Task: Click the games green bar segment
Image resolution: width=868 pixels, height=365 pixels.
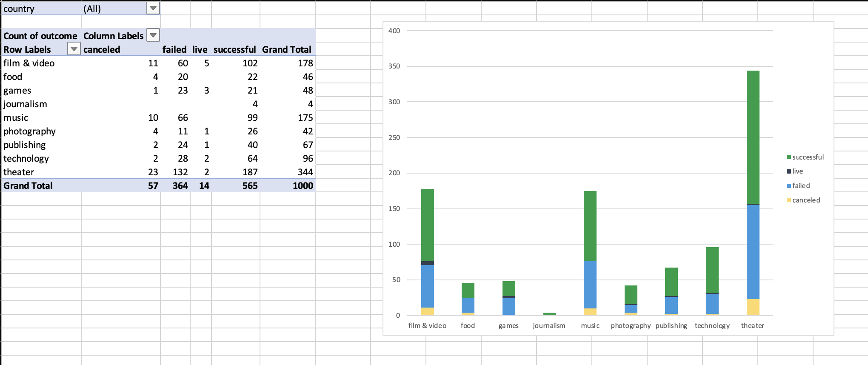Action: point(509,288)
